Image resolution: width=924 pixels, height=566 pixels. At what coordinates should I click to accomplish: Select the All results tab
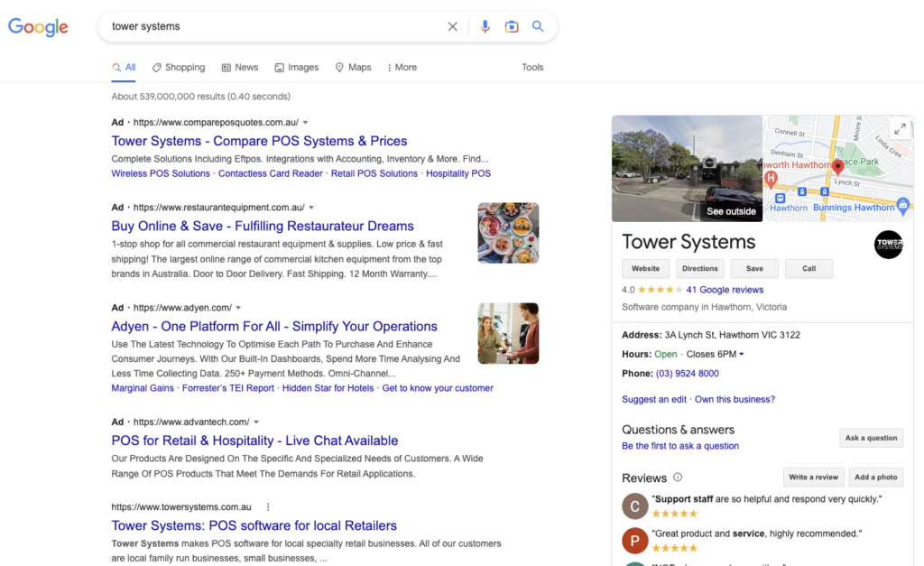pos(124,67)
